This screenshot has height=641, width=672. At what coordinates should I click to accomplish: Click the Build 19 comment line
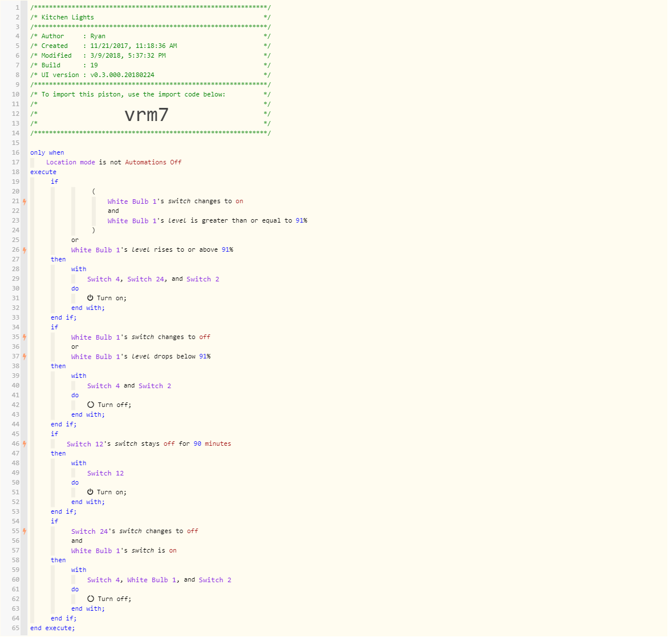[x=151, y=65]
